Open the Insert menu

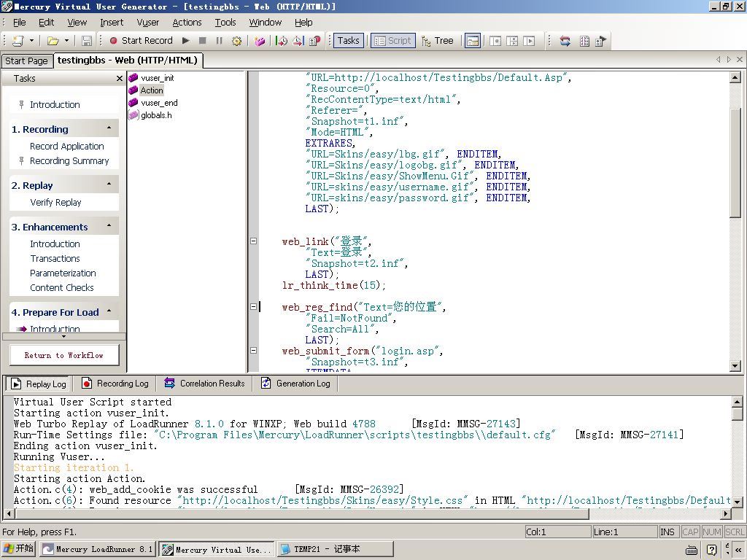(112, 23)
